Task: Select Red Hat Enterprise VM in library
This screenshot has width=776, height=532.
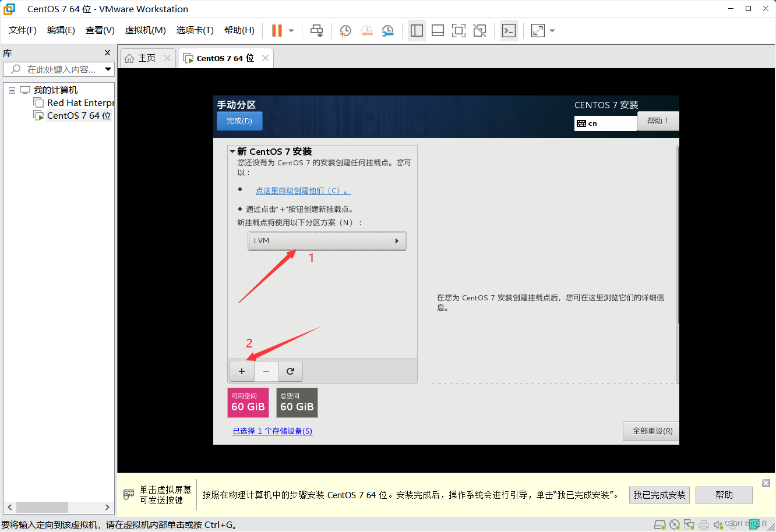Action: pos(80,103)
